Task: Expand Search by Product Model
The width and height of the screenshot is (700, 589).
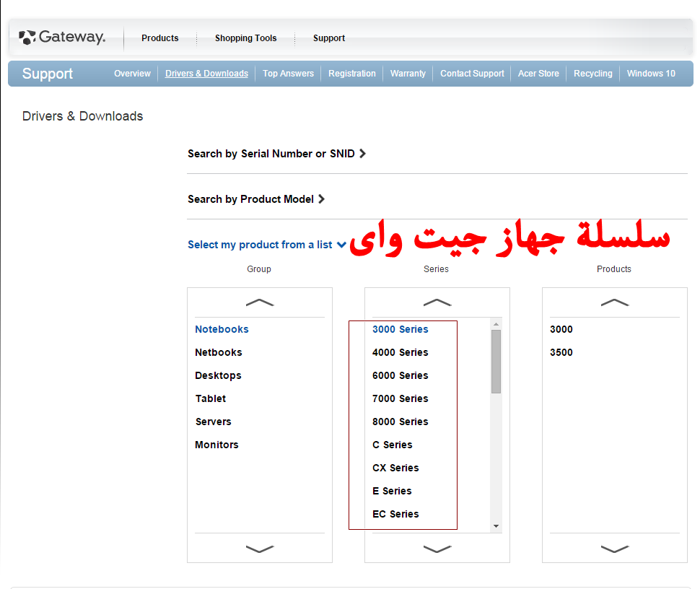Action: (x=255, y=199)
